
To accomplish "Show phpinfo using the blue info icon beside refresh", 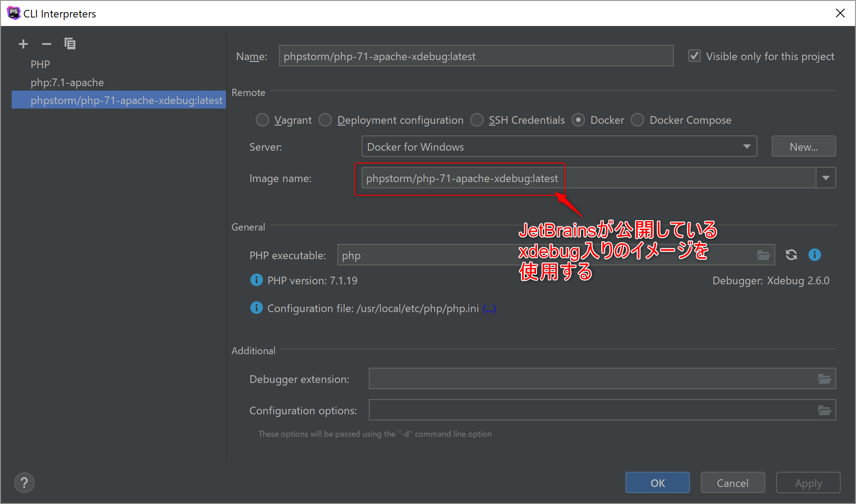I will click(815, 255).
